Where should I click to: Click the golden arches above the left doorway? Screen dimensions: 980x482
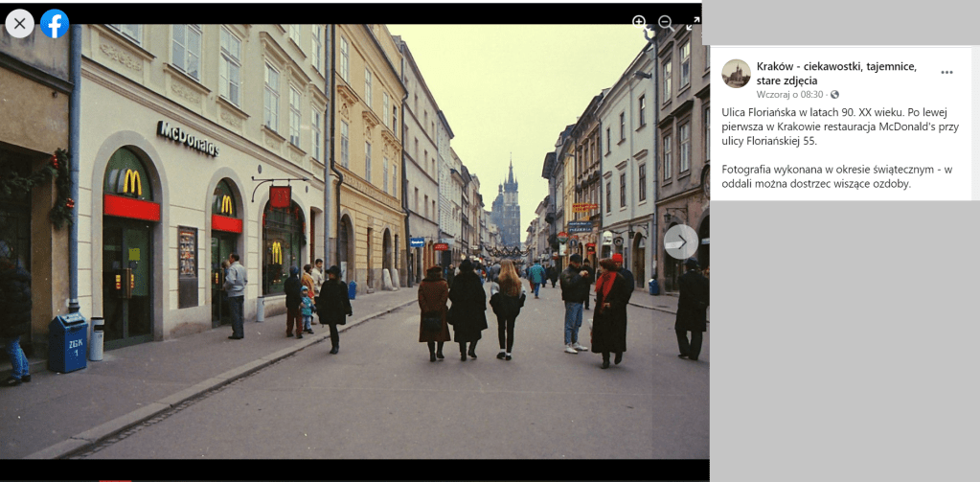coord(130,180)
